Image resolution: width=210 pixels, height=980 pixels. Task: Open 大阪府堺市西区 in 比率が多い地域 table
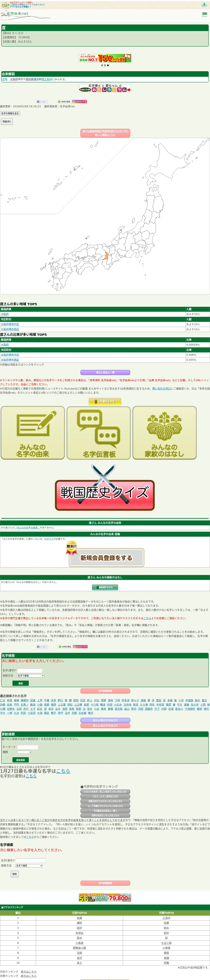tap(10, 360)
